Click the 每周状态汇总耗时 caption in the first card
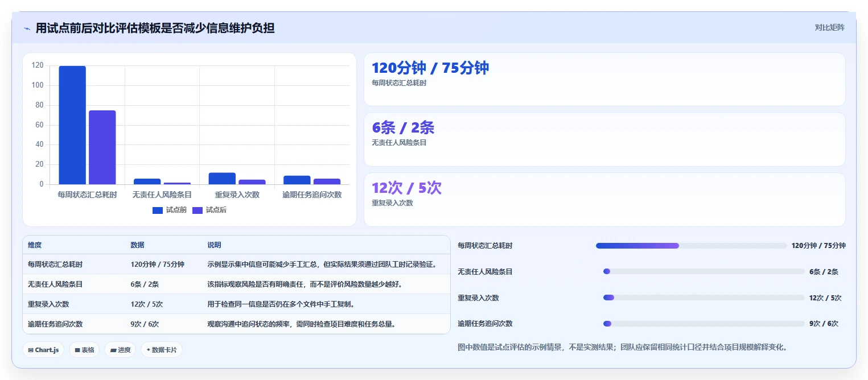This screenshot has width=868, height=380. coord(399,83)
